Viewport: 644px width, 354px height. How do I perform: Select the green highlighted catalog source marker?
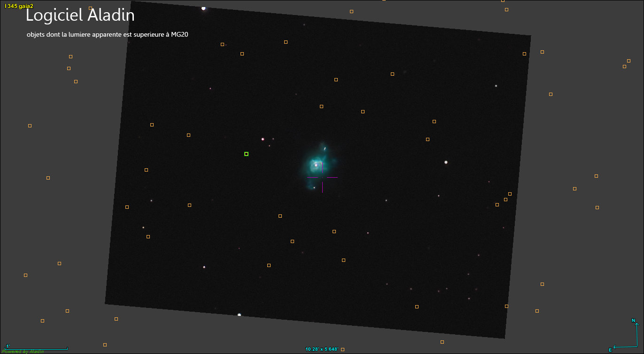pos(246,154)
